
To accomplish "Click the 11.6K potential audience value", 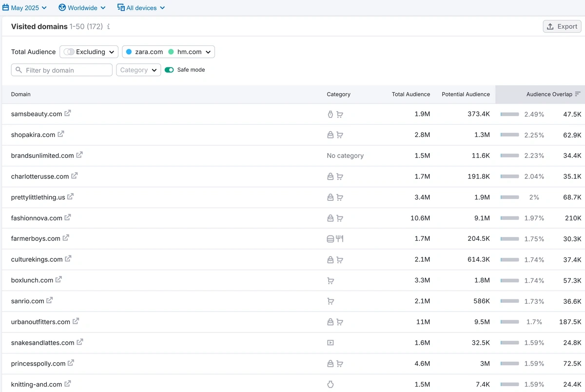I will click(x=481, y=156).
